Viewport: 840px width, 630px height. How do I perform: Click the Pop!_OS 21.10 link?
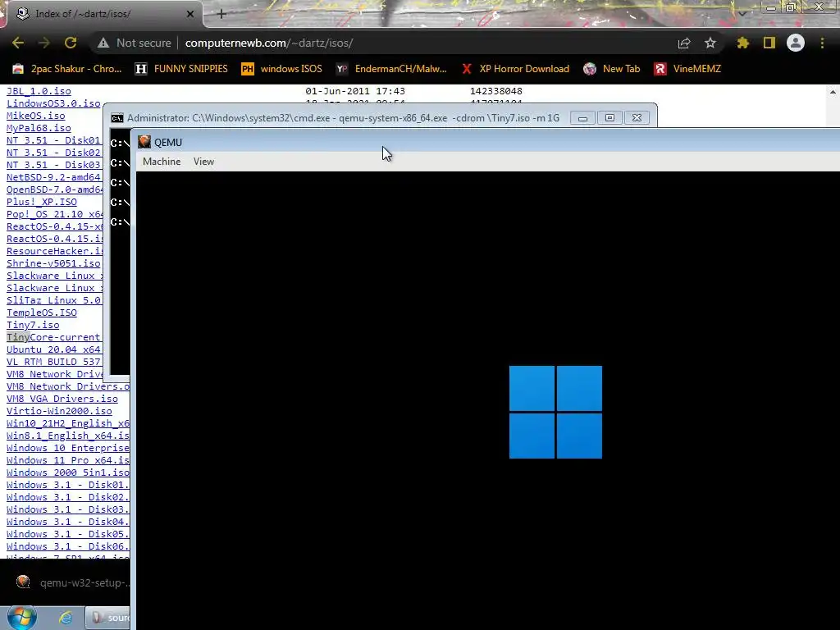(x=55, y=214)
